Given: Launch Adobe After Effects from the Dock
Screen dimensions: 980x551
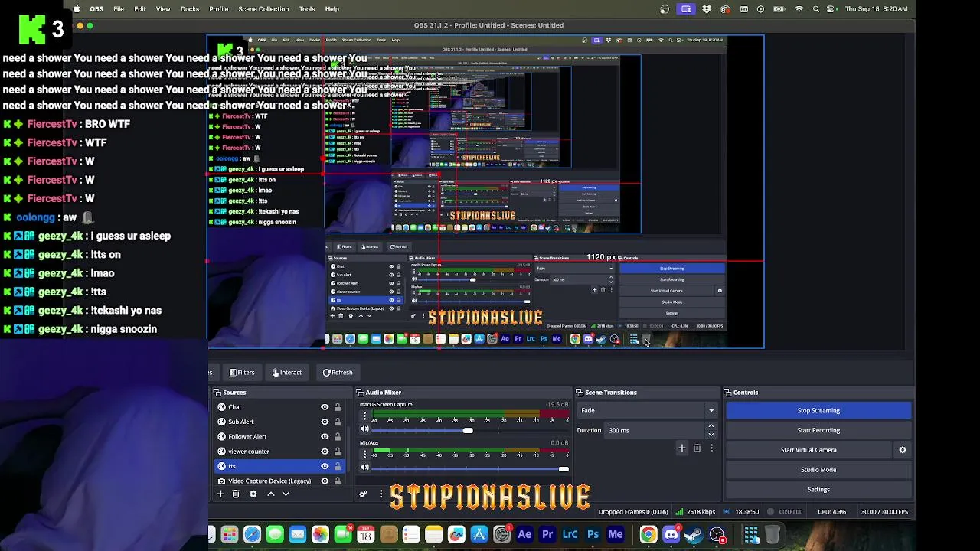Looking at the screenshot, I should 524,534.
